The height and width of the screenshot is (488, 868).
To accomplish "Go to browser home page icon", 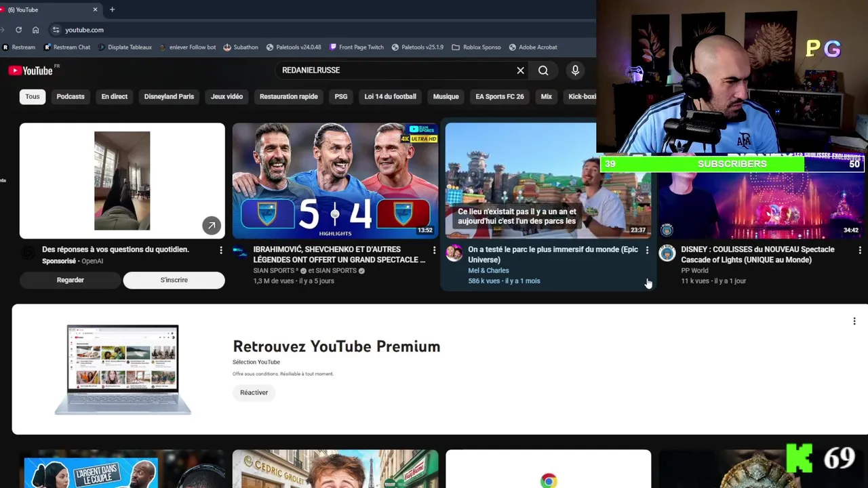I will click(35, 30).
